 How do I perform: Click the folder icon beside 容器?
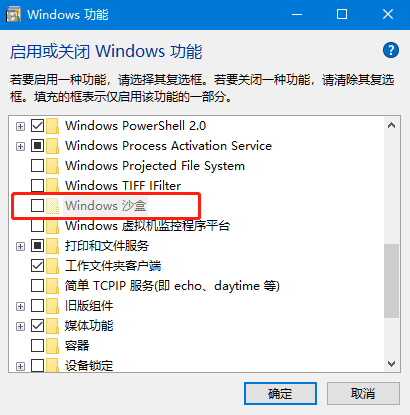point(52,346)
